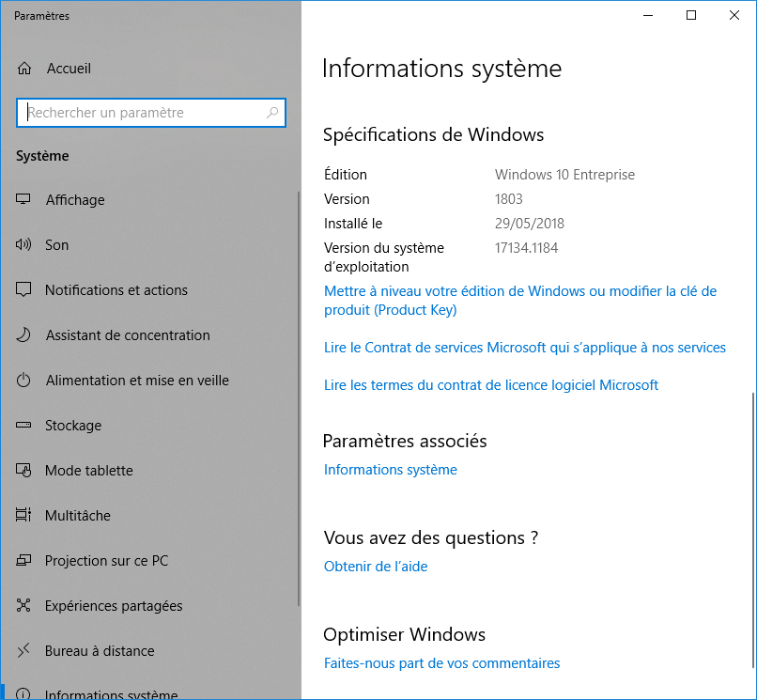Maximize the Paramètres window
The image size is (757, 700).
click(691, 15)
